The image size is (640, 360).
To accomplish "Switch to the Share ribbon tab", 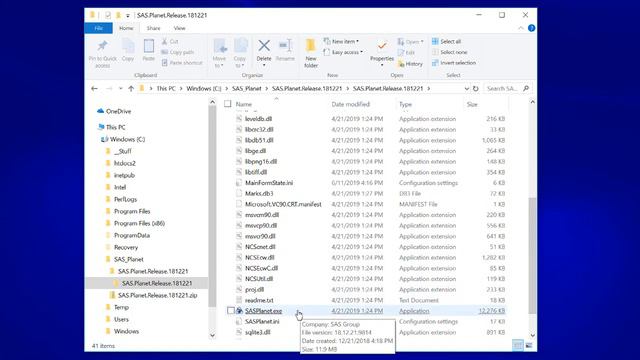I will click(x=153, y=28).
